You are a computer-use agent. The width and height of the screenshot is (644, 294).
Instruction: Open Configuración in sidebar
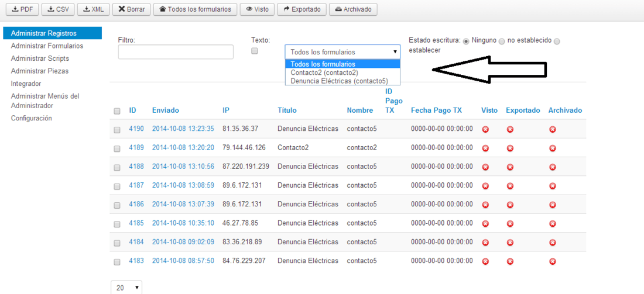tap(31, 118)
